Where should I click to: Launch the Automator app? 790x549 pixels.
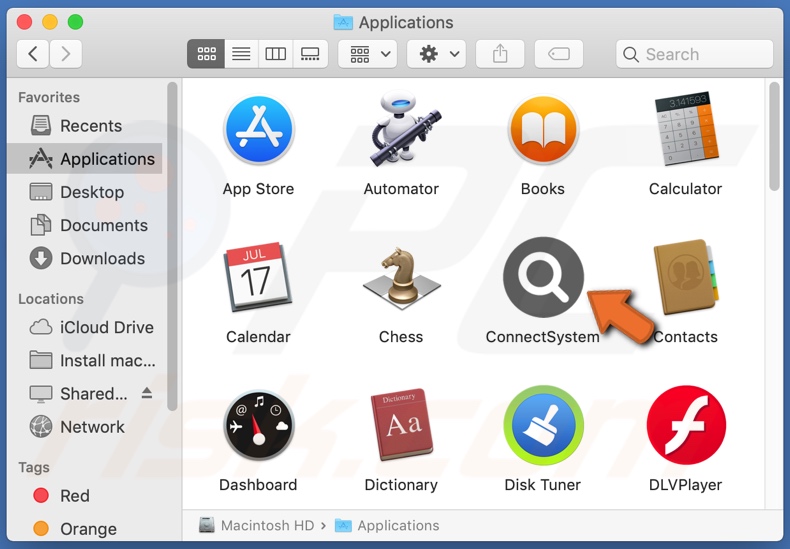click(400, 131)
